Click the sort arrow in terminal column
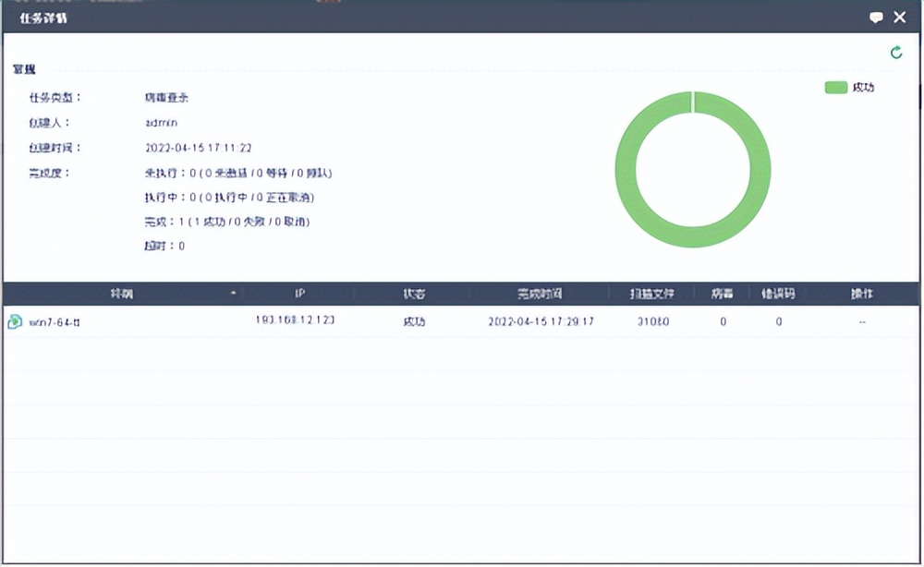Viewport: 924px width, 567px height. 234,294
